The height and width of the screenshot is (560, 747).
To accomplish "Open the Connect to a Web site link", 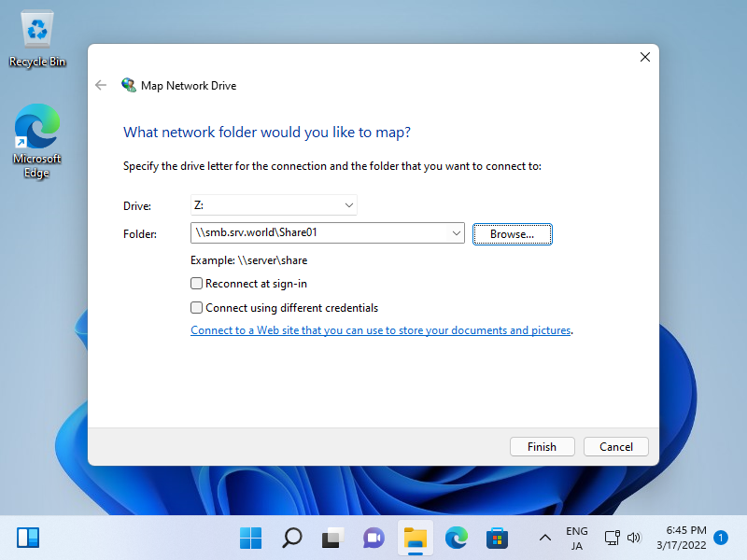I will (x=380, y=330).
